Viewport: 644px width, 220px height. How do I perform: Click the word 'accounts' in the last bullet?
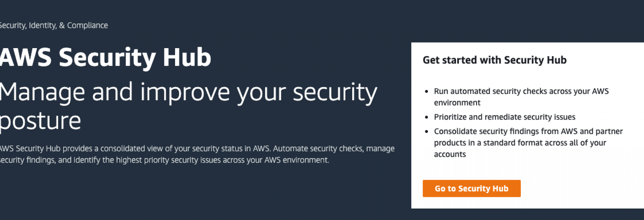click(450, 155)
